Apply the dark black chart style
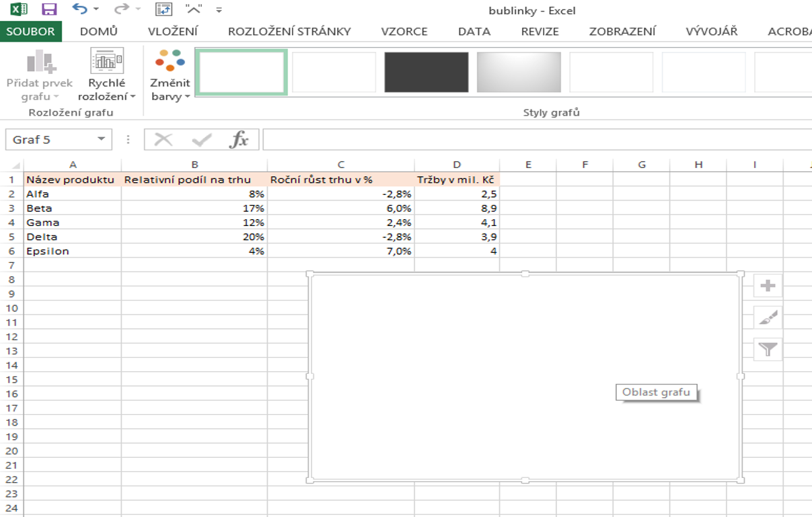The height and width of the screenshot is (517, 812). tap(427, 71)
